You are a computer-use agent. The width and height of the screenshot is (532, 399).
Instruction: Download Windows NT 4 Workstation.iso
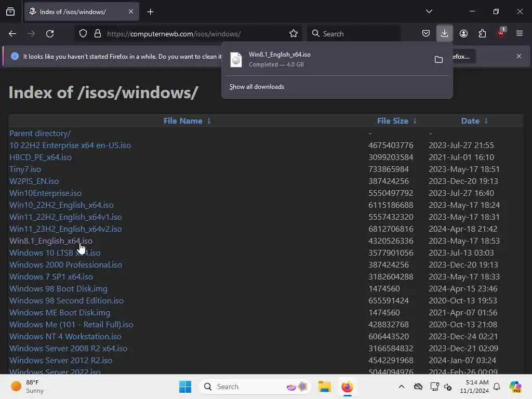tap(65, 336)
